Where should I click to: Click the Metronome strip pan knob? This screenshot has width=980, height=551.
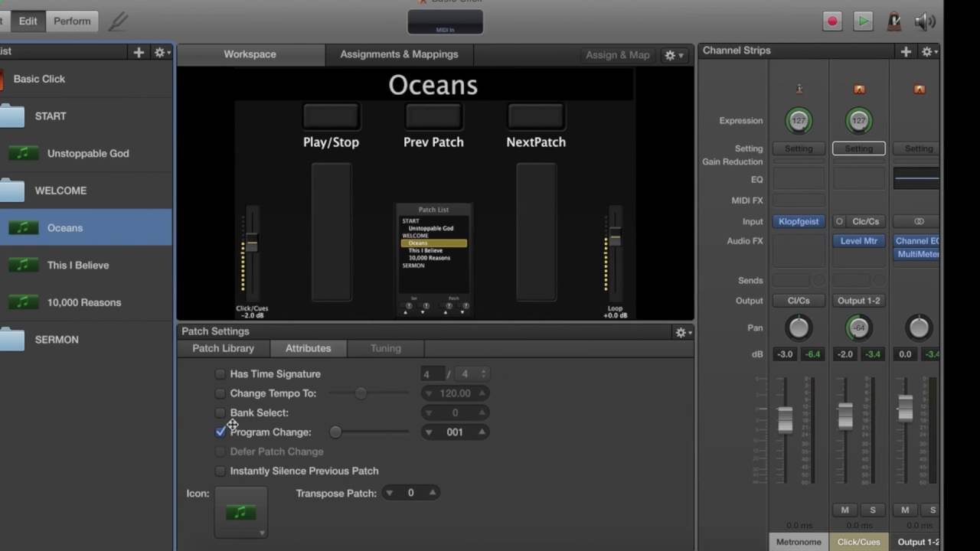(799, 328)
